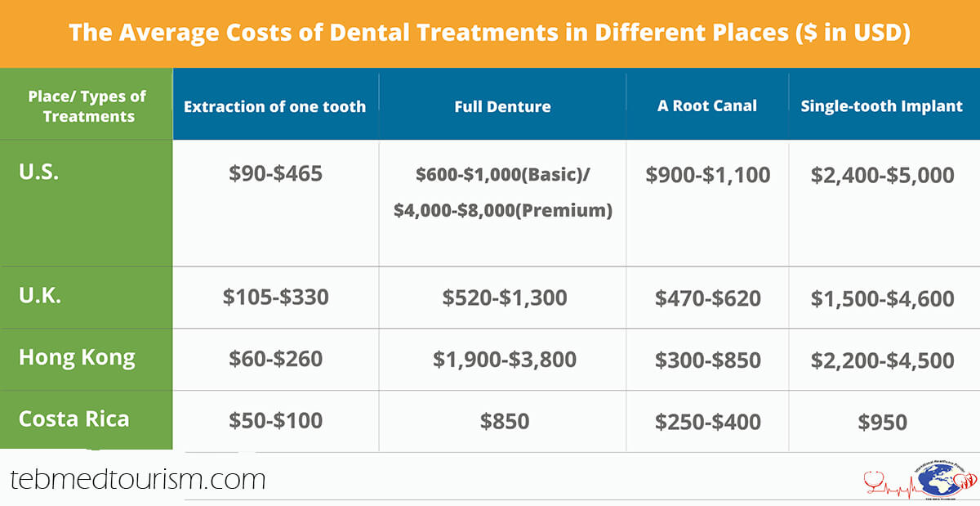
Task: Click the $470-$620 root canal cell
Action: pyautogui.click(x=707, y=298)
